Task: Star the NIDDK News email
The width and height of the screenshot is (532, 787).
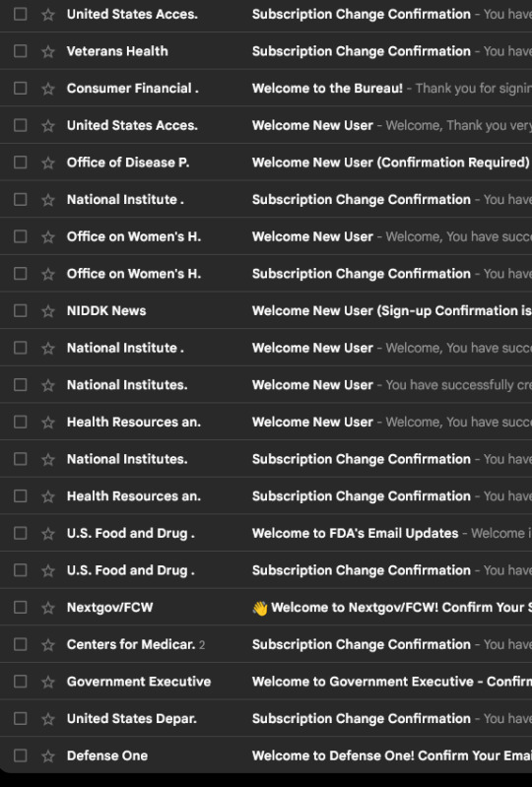Action: (x=48, y=311)
